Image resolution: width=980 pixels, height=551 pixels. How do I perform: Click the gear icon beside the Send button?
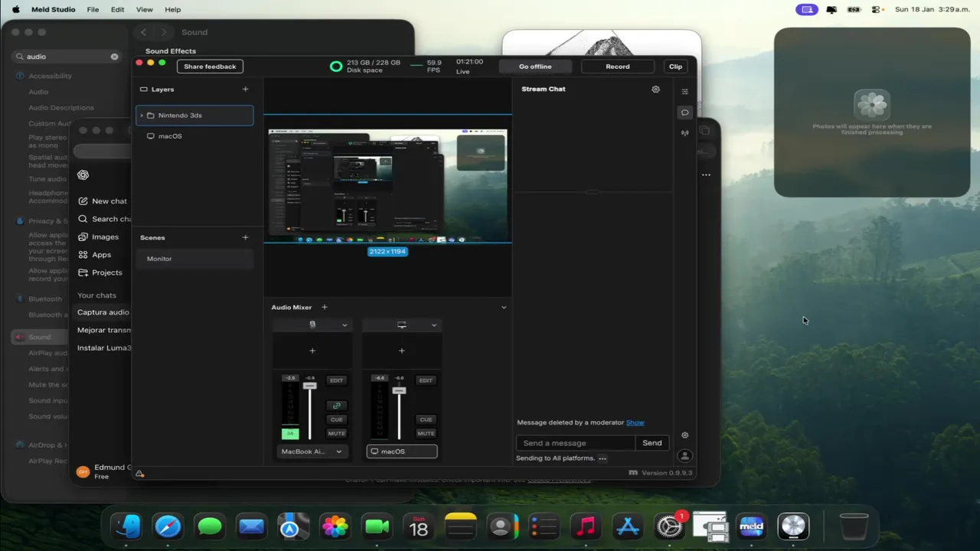coord(684,435)
